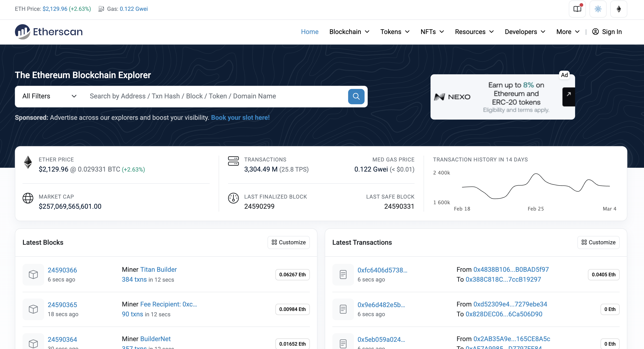Toggle the light/dark theme sun icon
644x349 pixels.
598,9
